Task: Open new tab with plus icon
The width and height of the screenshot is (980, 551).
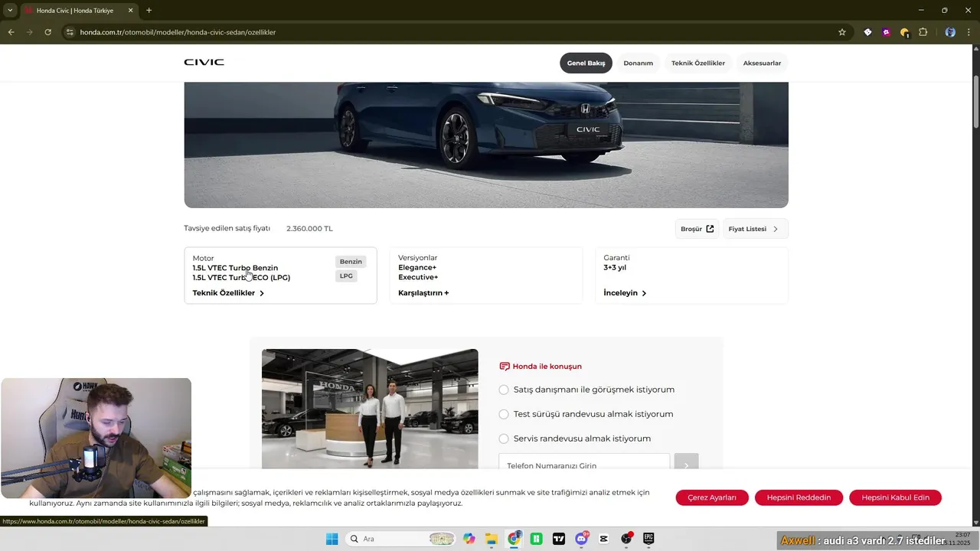Action: [149, 11]
